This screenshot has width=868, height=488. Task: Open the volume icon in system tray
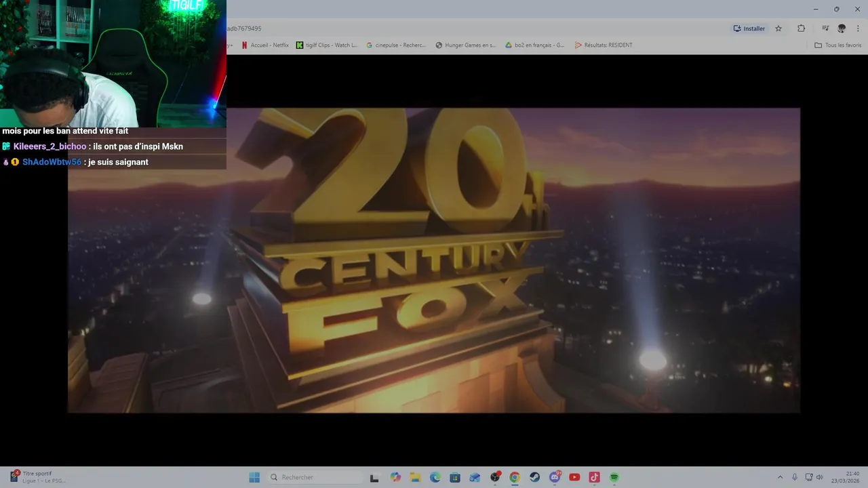819,477
